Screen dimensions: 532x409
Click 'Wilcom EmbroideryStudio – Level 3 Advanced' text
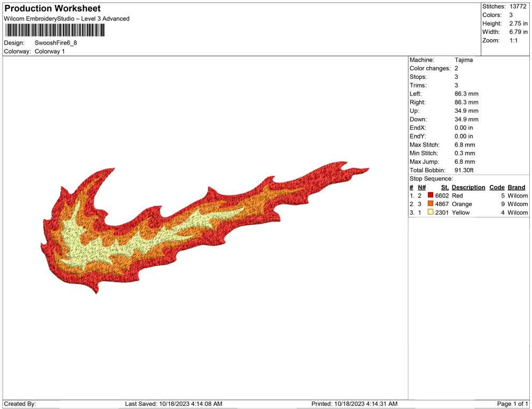pos(67,19)
